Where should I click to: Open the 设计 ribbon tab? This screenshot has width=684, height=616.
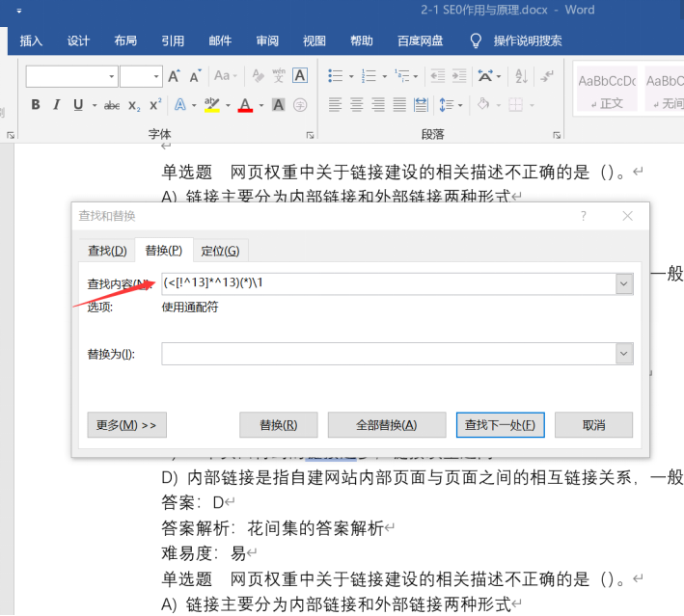click(x=78, y=41)
